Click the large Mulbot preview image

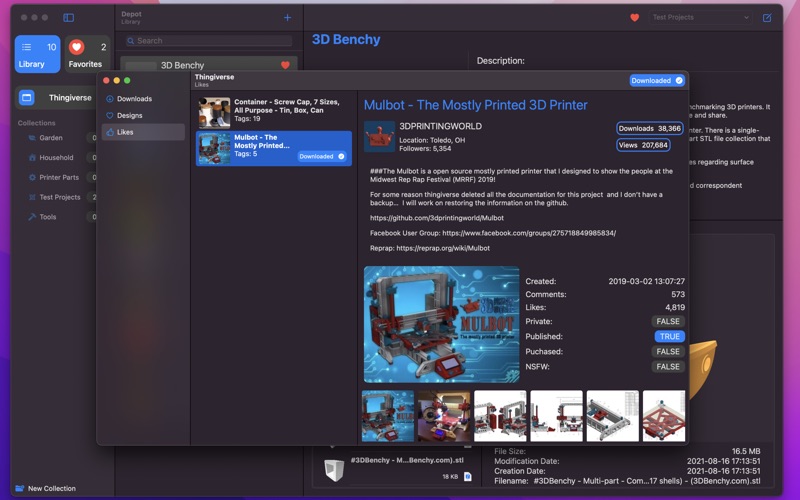441,324
